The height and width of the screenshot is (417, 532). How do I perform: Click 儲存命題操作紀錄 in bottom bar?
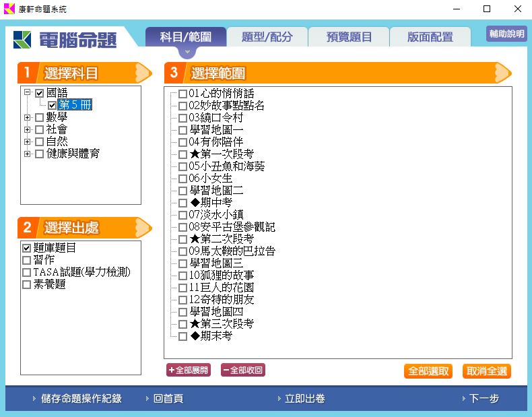tap(81, 398)
